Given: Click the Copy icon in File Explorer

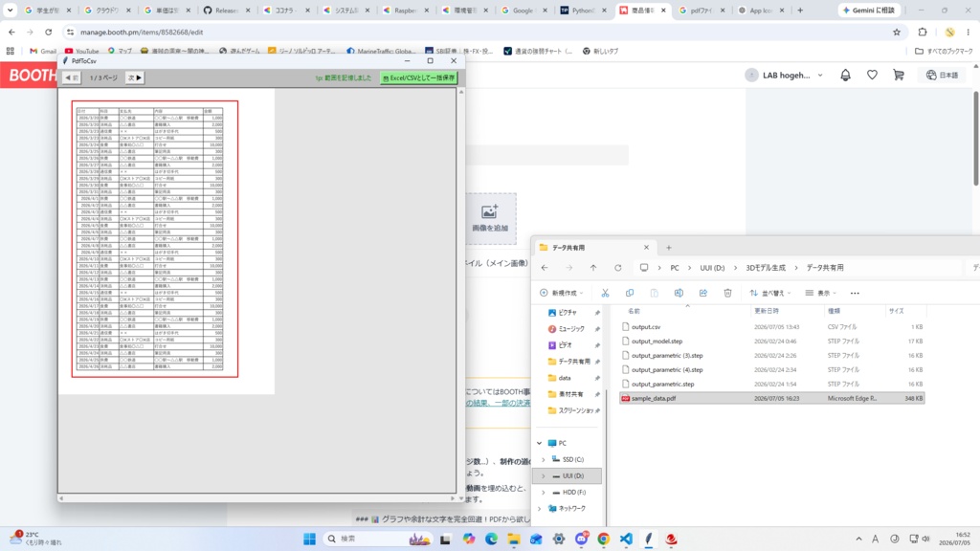Looking at the screenshot, I should (630, 293).
